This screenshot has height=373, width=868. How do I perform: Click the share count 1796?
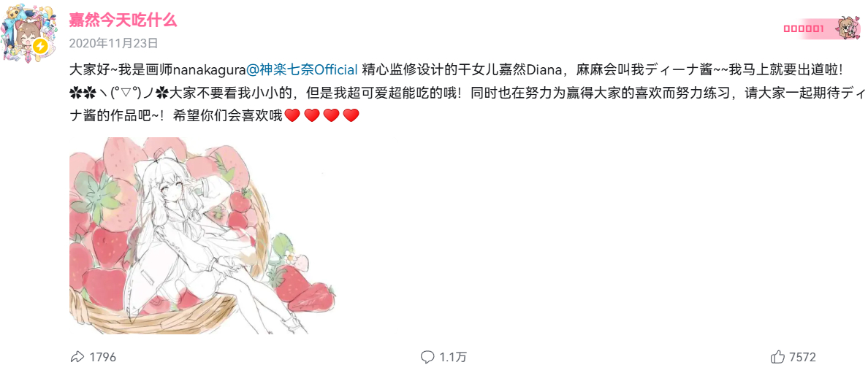click(x=103, y=357)
